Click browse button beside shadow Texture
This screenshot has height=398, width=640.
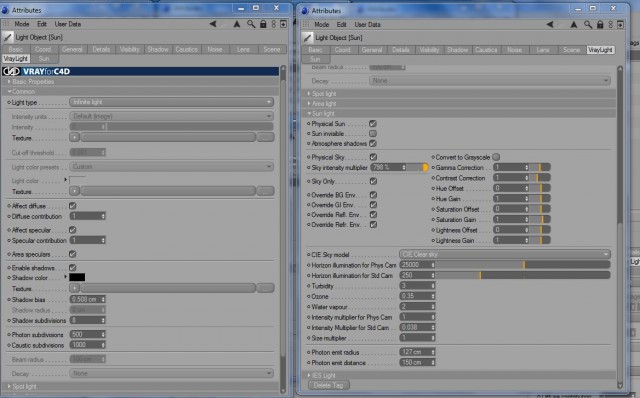click(x=265, y=288)
